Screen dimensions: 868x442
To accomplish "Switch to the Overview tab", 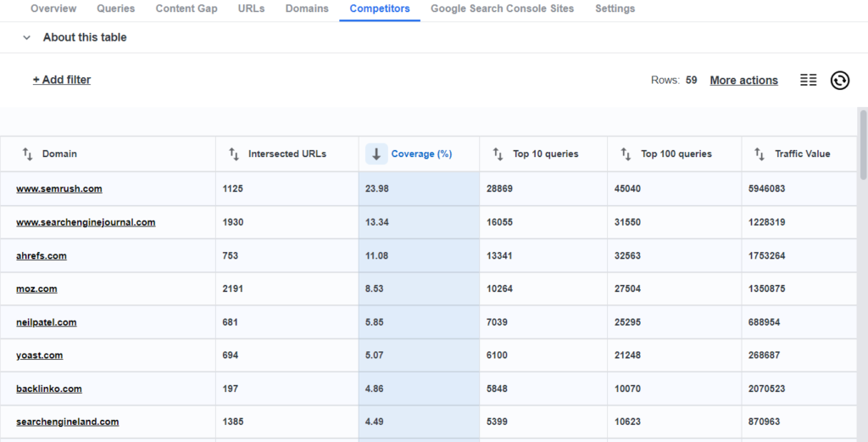I will point(53,8).
